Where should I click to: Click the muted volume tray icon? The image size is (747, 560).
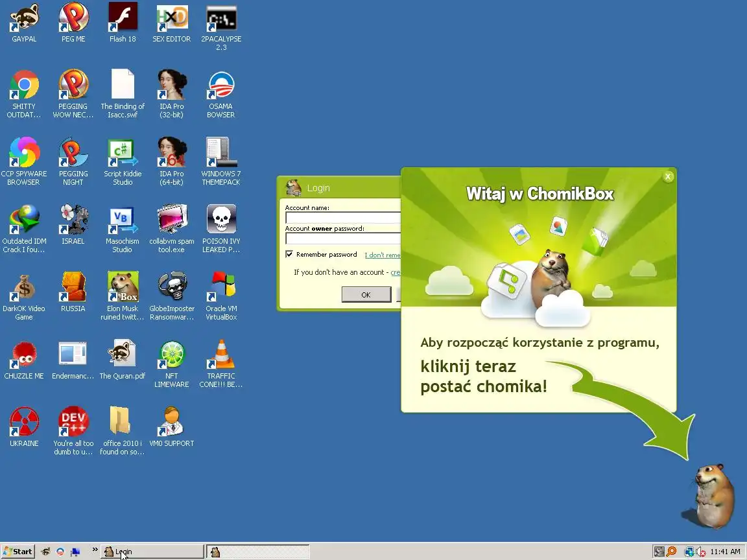click(x=700, y=552)
